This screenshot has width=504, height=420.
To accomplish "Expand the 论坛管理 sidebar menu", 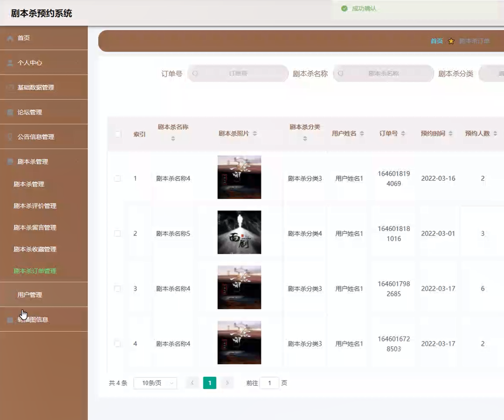I will tap(44, 112).
